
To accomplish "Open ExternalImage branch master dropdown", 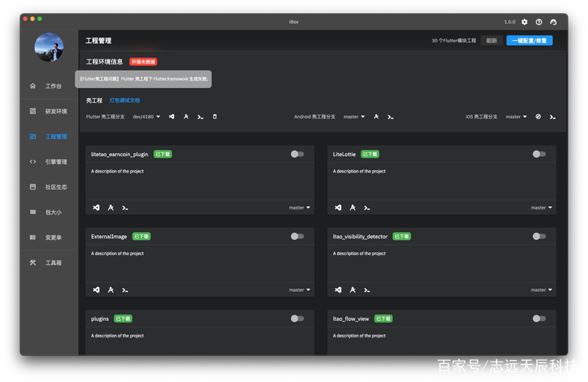I will pyautogui.click(x=299, y=289).
